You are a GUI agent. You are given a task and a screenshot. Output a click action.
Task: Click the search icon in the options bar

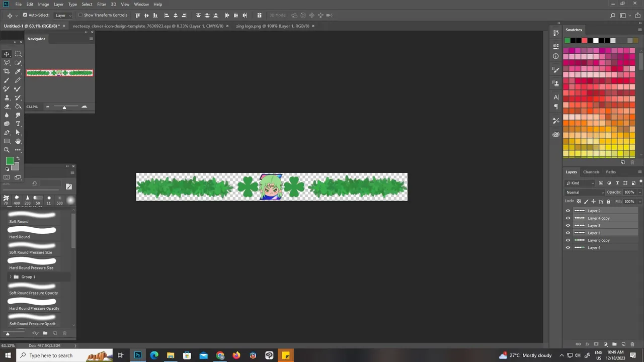613,16
